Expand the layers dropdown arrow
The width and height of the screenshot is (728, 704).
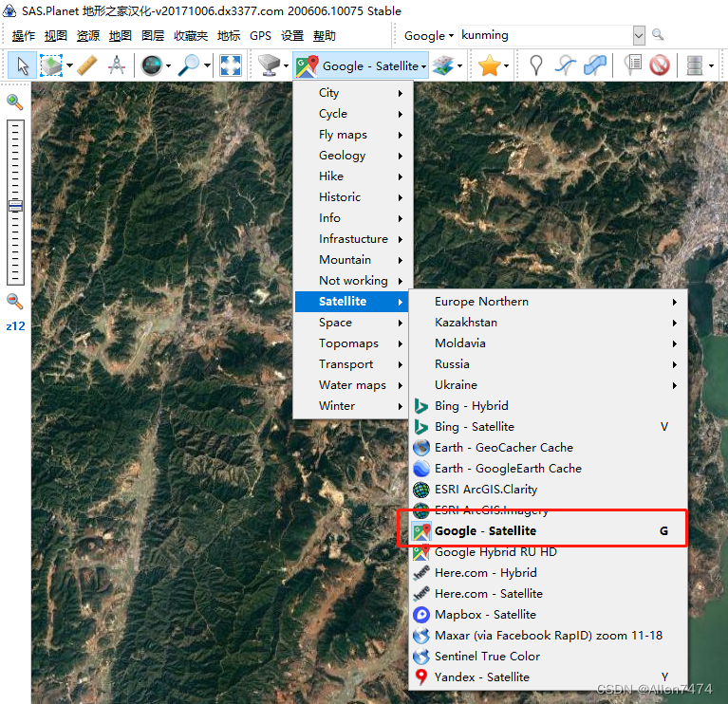click(459, 65)
